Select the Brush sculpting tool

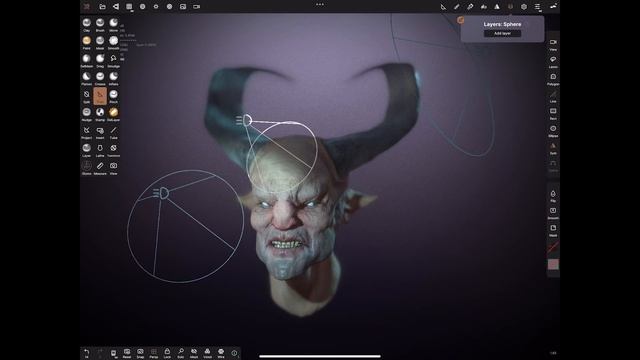(x=100, y=24)
